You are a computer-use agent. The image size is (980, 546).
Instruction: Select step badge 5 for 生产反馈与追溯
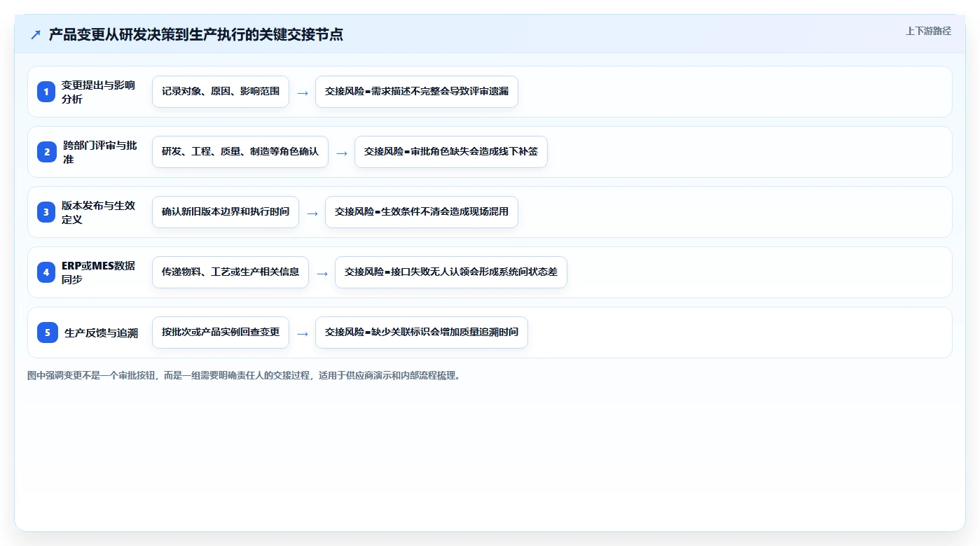(x=47, y=332)
